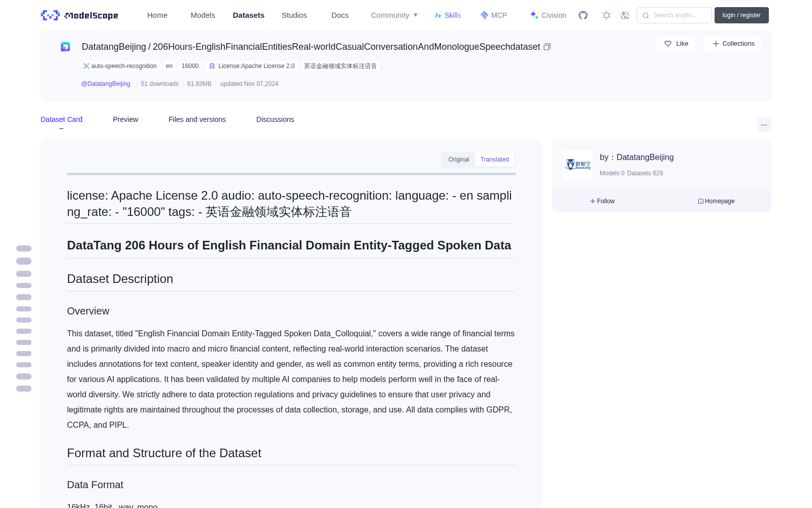Screen dimensions: 812x508
Task: Click the '51 downloads' text
Action: tap(160, 84)
